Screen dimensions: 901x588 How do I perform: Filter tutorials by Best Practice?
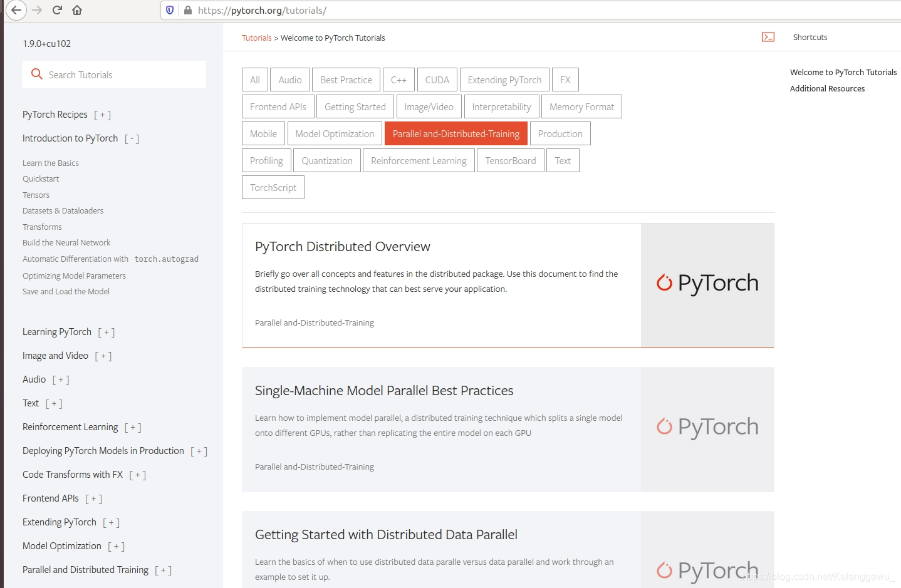point(346,80)
